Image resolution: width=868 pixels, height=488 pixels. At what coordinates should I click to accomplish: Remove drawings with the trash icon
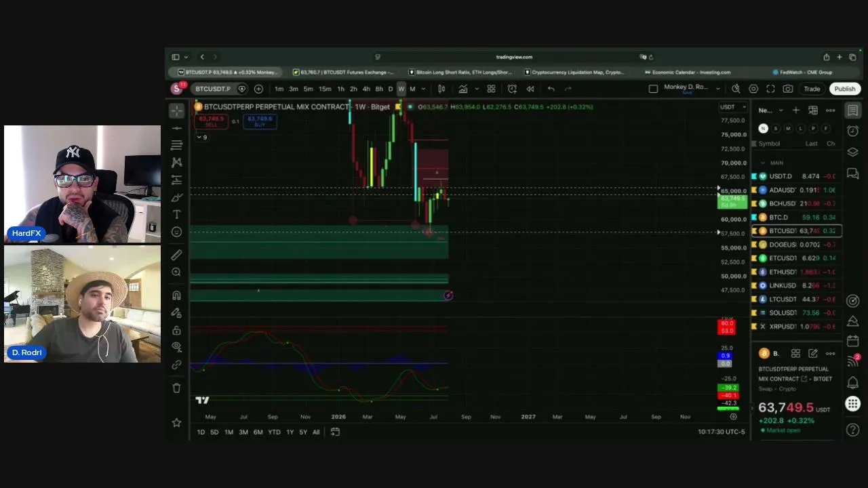tap(176, 388)
